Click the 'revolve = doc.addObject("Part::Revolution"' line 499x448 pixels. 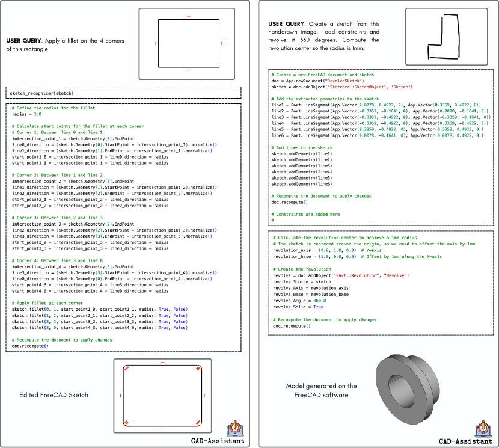coord(341,276)
